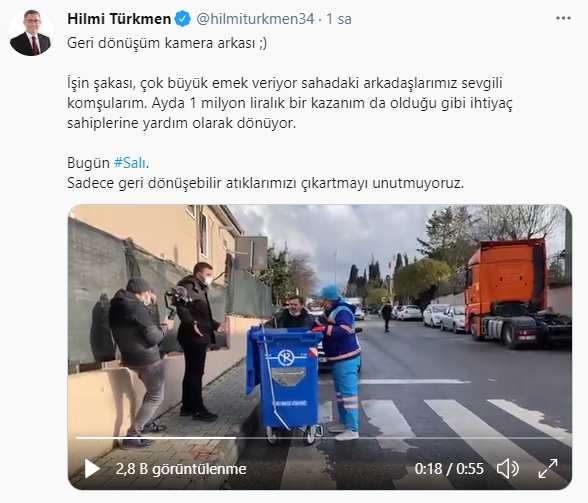Click the end of played progress segment

pos(236,438)
